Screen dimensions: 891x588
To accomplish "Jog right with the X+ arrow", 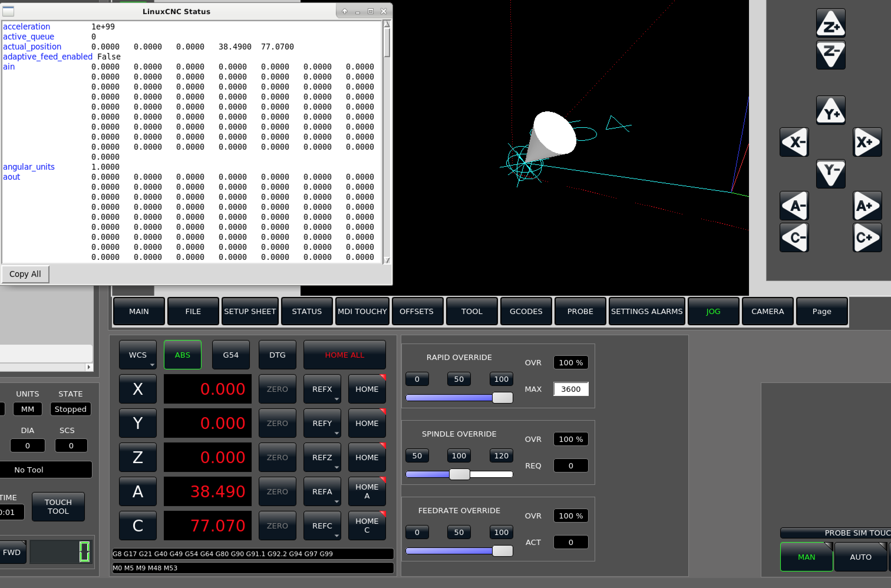I will [x=867, y=142].
